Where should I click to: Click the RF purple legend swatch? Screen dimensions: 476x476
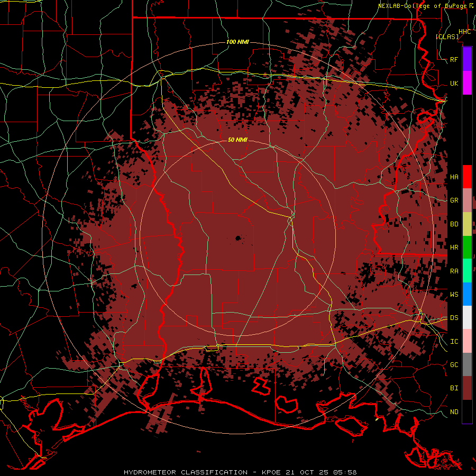click(x=467, y=59)
